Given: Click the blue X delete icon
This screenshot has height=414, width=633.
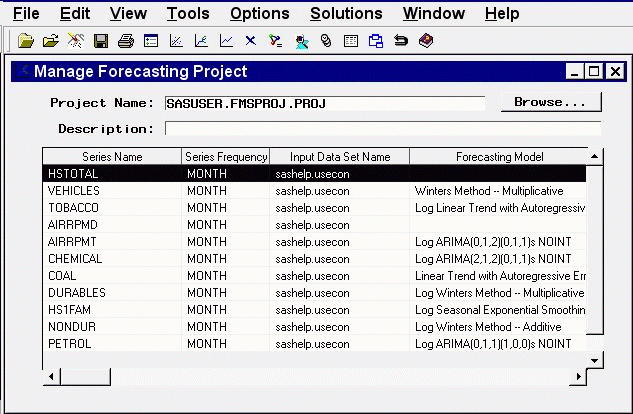Looking at the screenshot, I should click(250, 42).
